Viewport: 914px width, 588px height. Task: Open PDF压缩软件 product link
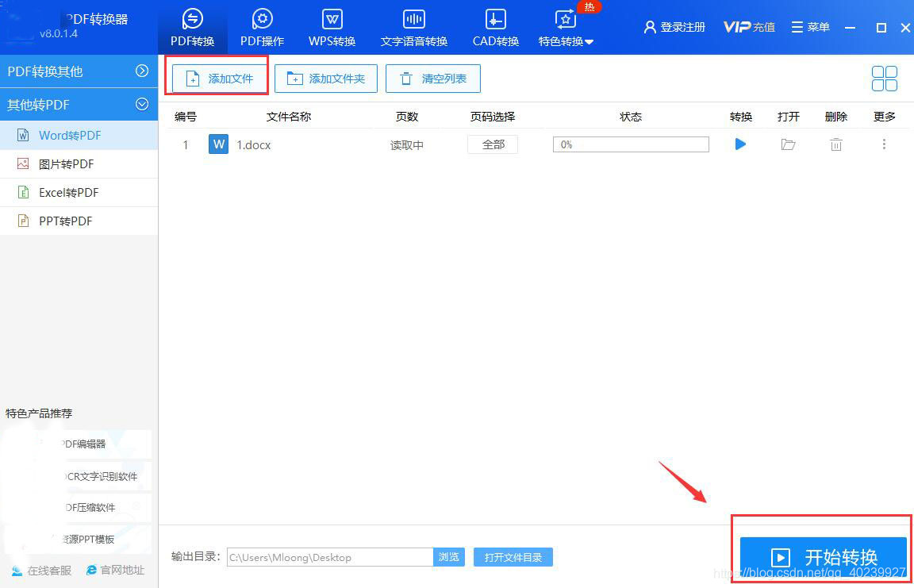(x=77, y=508)
